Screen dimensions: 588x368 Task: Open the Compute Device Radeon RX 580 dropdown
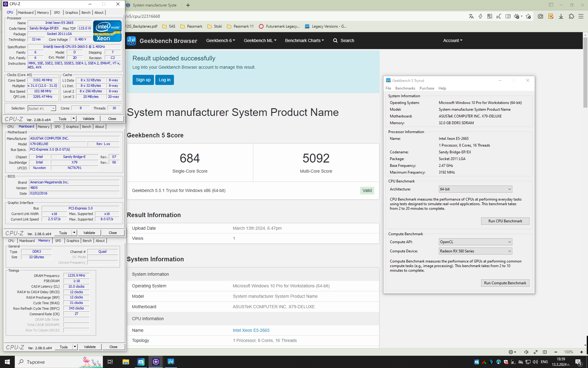[x=475, y=251]
